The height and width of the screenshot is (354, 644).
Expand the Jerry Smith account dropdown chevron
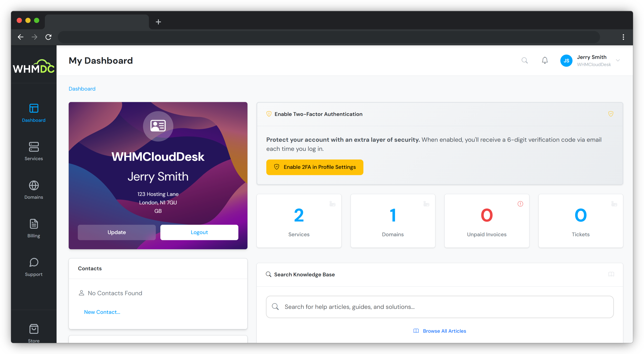(618, 60)
